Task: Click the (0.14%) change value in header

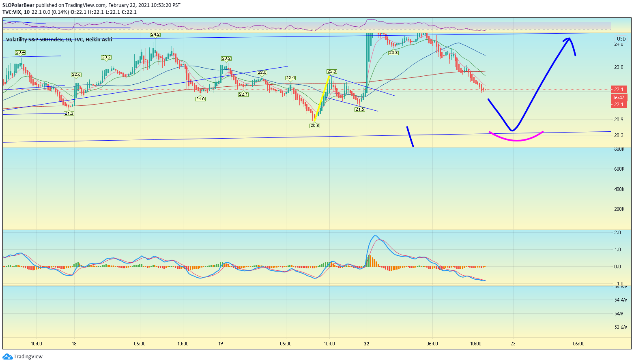Action: [60, 12]
